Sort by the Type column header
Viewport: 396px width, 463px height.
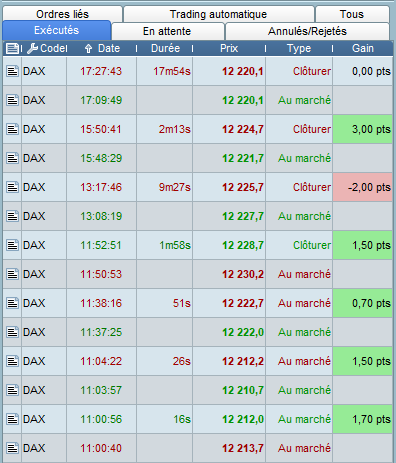click(299, 49)
